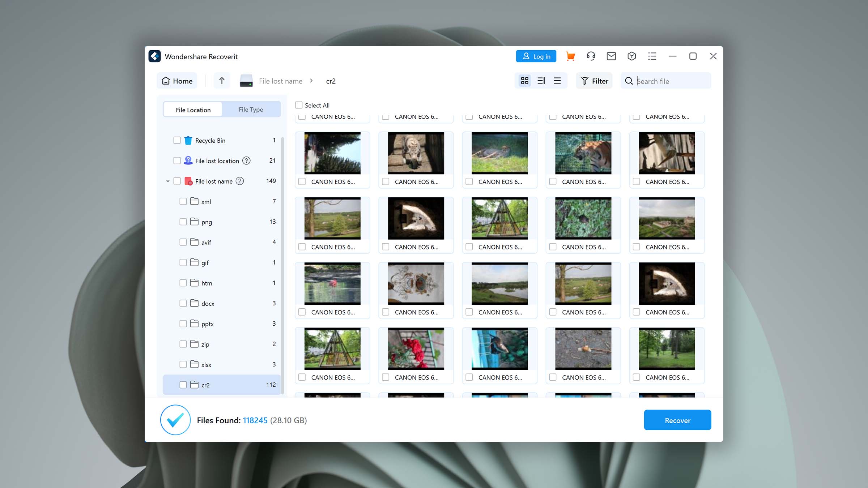Click the Wondershare Recoverit logo
The image size is (868, 488).
pos(155,56)
